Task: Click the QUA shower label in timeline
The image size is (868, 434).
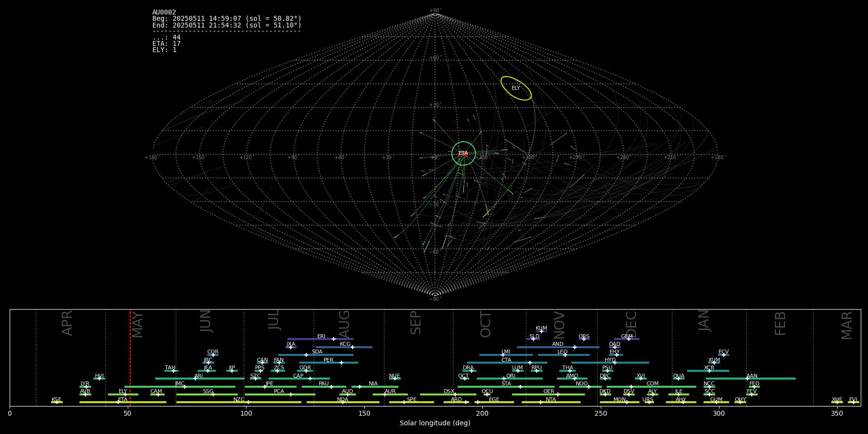Action: 679,376
